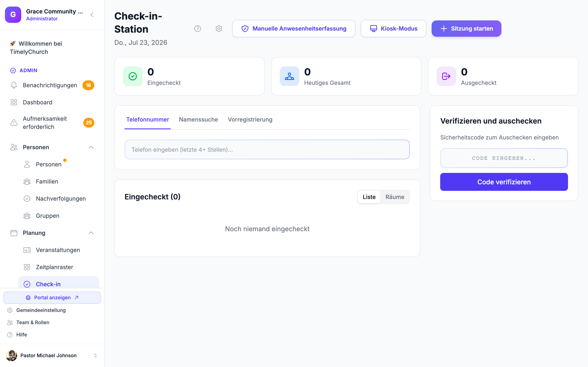Open check-in settings gear icon
This screenshot has height=367, width=588.
[219, 29]
